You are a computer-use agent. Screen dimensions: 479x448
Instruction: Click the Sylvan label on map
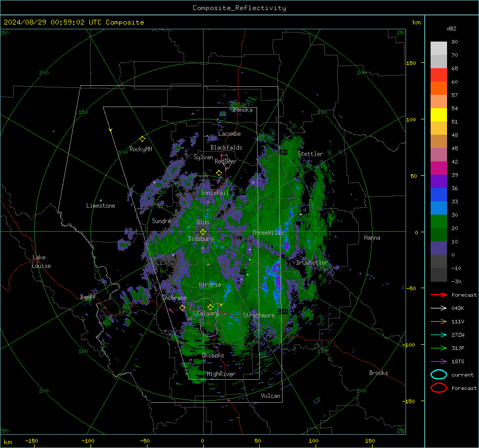tap(203, 157)
